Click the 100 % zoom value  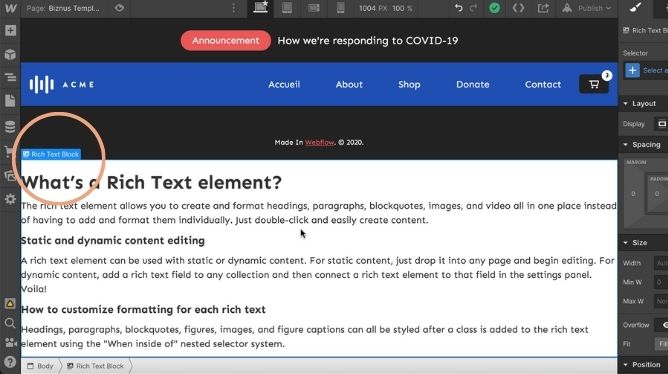pos(402,8)
